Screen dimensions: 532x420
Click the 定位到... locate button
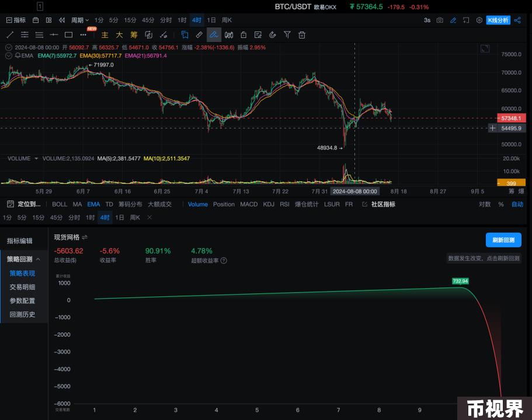[29, 204]
